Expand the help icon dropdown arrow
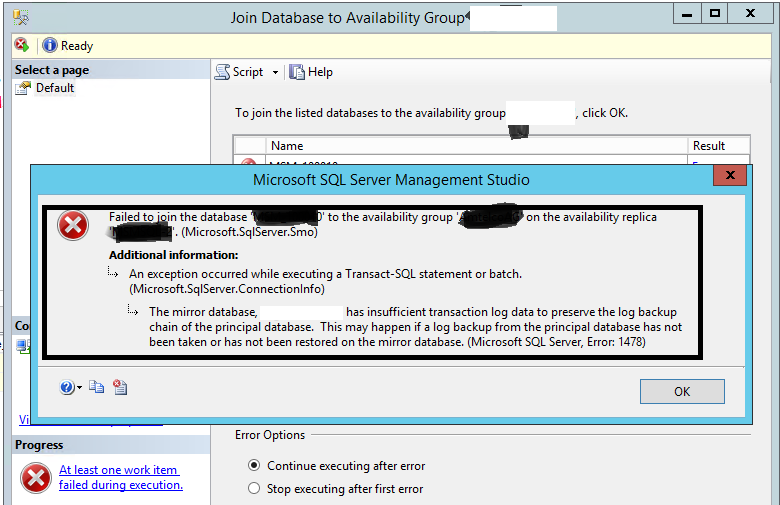Screen dimensions: 780x505 pos(80,388)
